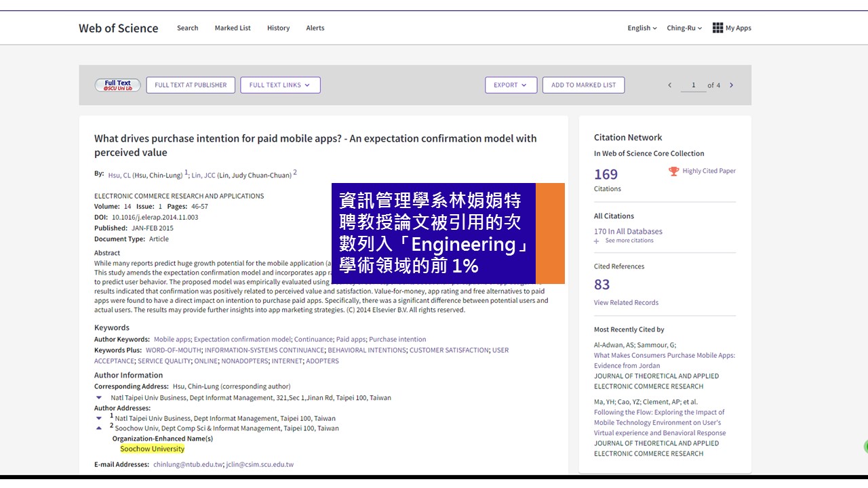This screenshot has height=488, width=868.
Task: Click the plus icon beside See more citations
Action: click(x=597, y=241)
